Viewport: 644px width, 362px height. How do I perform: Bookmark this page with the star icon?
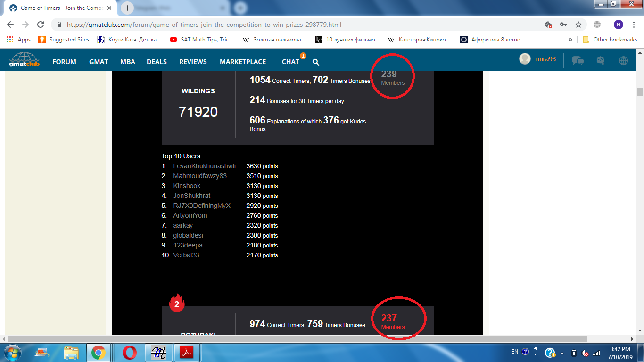pyautogui.click(x=578, y=25)
